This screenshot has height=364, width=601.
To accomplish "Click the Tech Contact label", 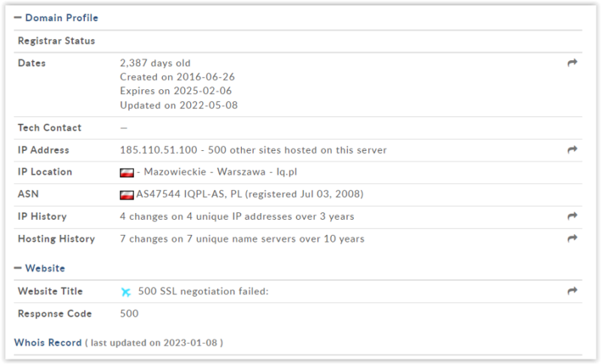I will pos(50,128).
